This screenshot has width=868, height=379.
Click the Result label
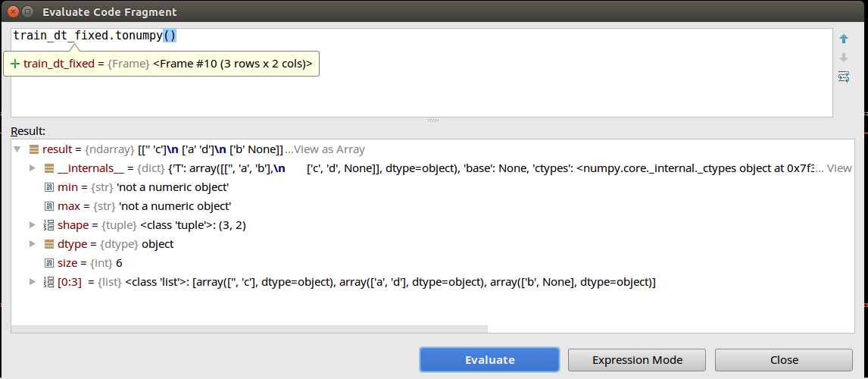(28, 131)
